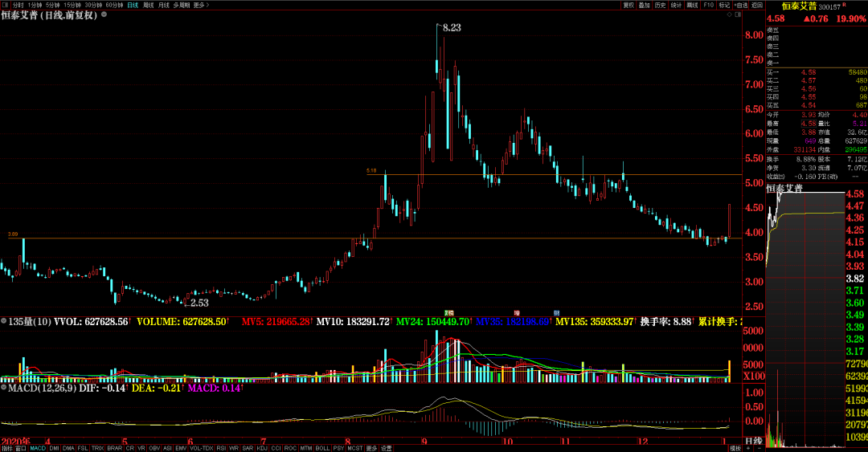Select the MACD indicator tab
Screen dimensions: 868x452
39,448
